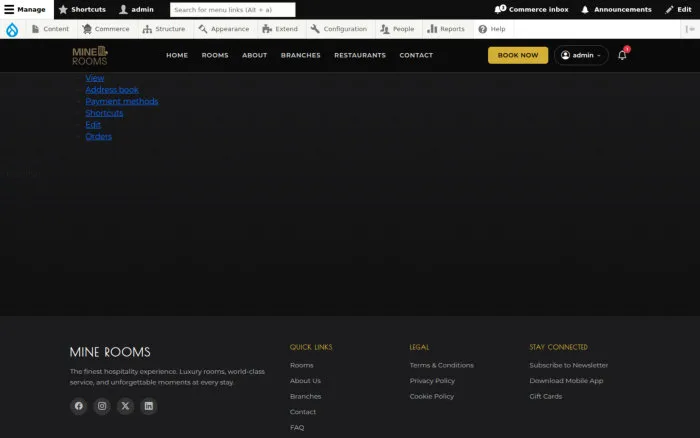Open the Commerce inbox notifications
The height and width of the screenshot is (438, 700).
531,9
